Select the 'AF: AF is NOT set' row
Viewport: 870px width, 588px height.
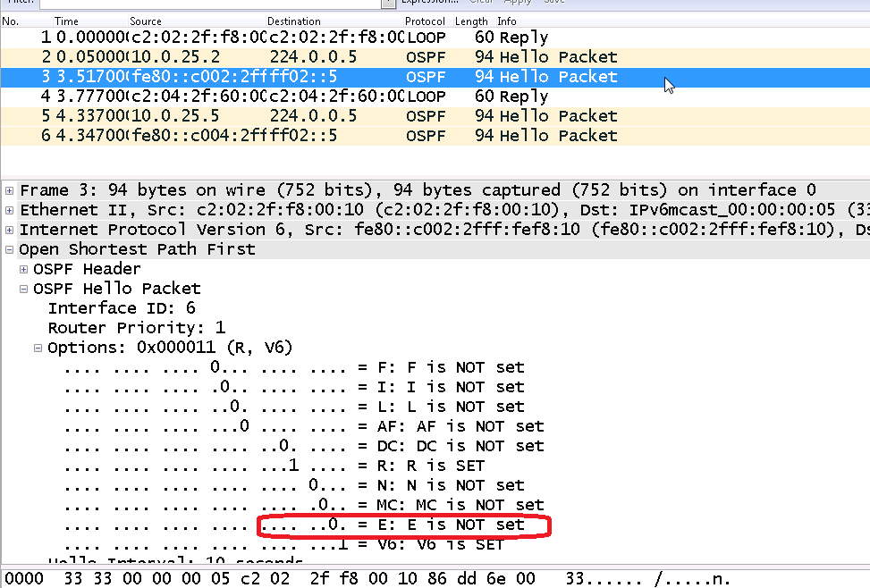(304, 426)
